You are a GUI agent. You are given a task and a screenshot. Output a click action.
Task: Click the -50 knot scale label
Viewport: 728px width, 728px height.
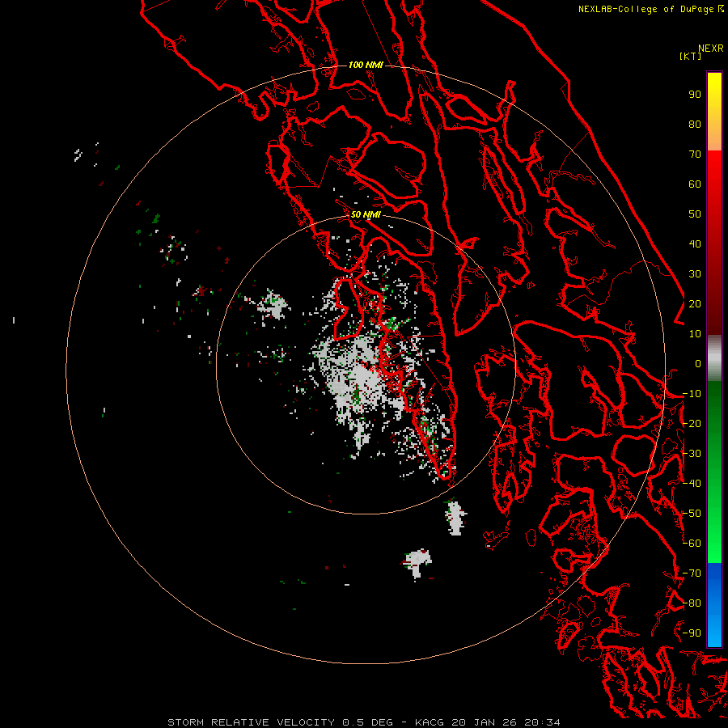click(692, 514)
